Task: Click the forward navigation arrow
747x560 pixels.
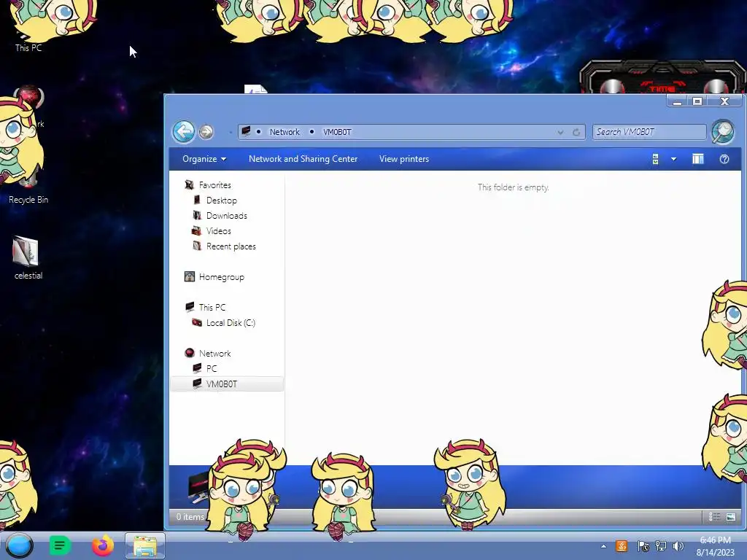Action: (x=206, y=132)
